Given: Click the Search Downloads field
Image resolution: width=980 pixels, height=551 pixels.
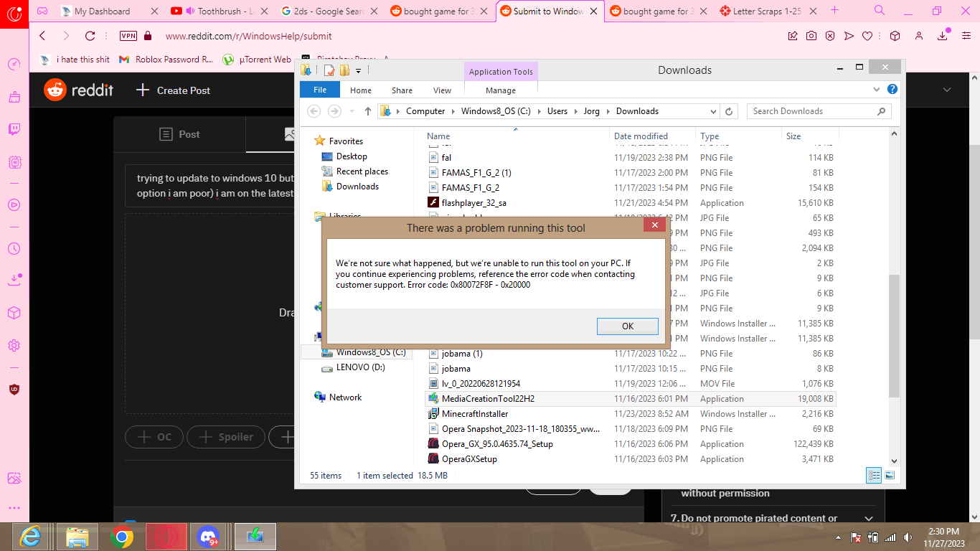Looking at the screenshot, I should (819, 111).
